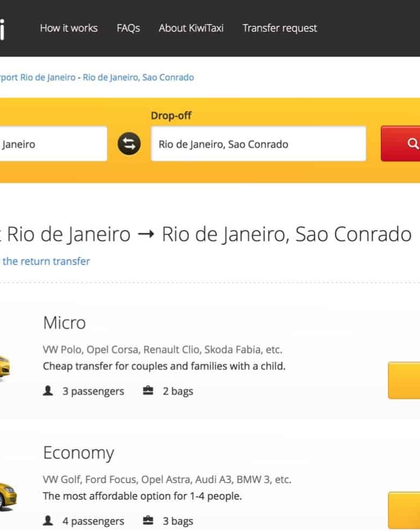Click the Micro passengers person icon
The height and width of the screenshot is (531, 420).
[x=48, y=391]
